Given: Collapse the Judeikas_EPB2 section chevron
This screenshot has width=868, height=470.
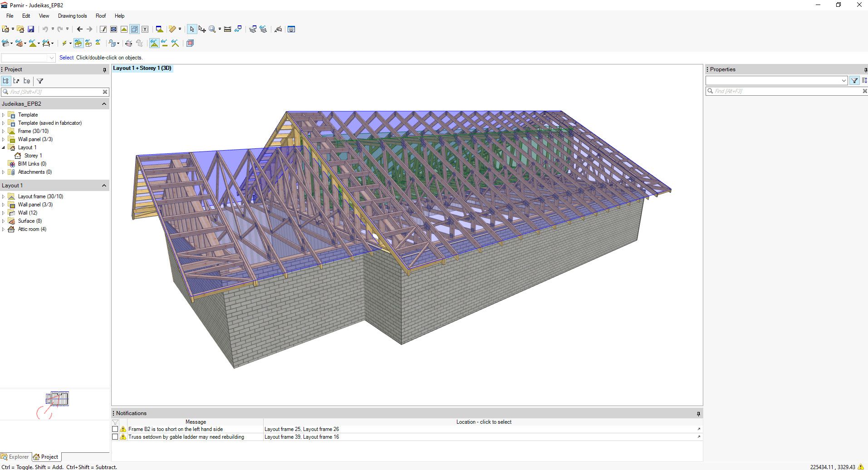Looking at the screenshot, I should click(x=104, y=104).
